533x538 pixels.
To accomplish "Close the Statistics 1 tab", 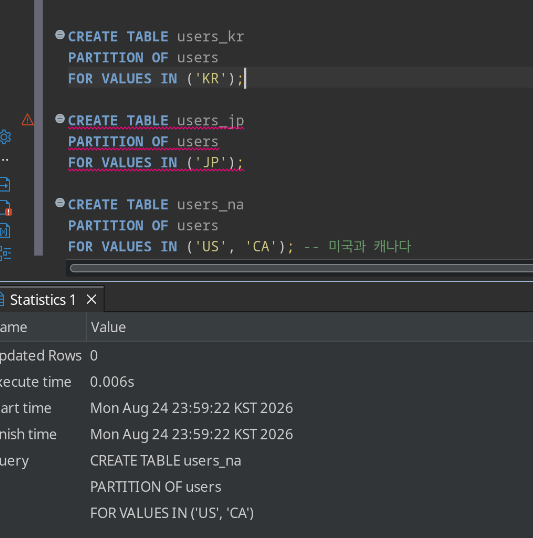I will pos(91,300).
